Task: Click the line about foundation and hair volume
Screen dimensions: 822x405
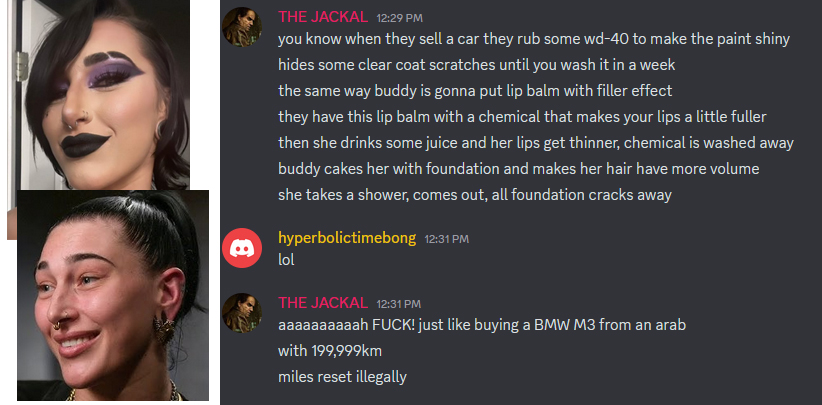Action: click(x=518, y=169)
